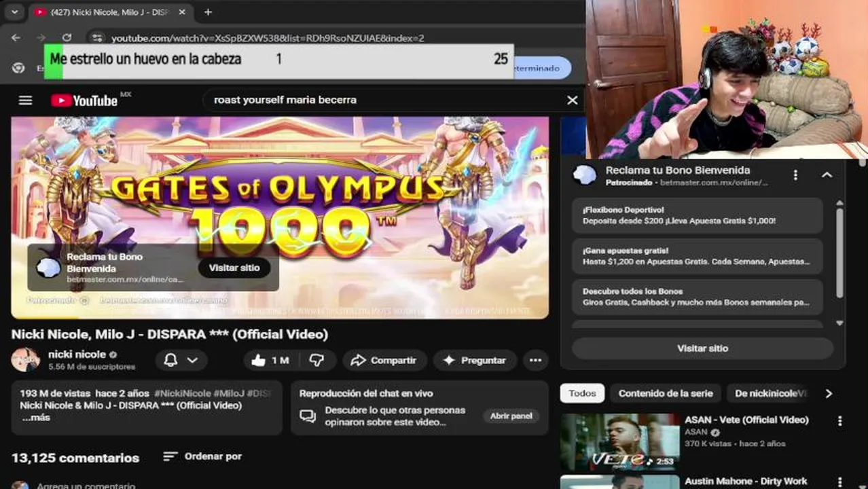Open Reclama tu Bono Bienvenida ad title
The image size is (868, 489).
[678, 170]
